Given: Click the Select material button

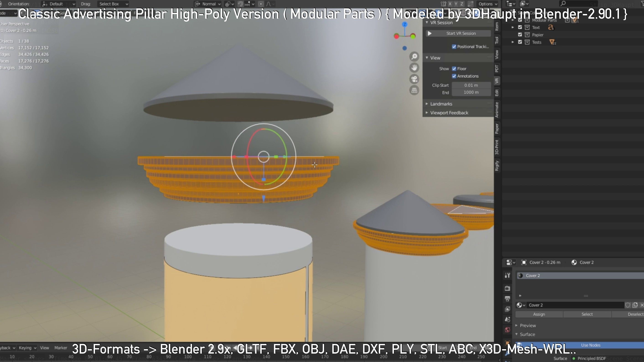Looking at the screenshot, I should 587,314.
